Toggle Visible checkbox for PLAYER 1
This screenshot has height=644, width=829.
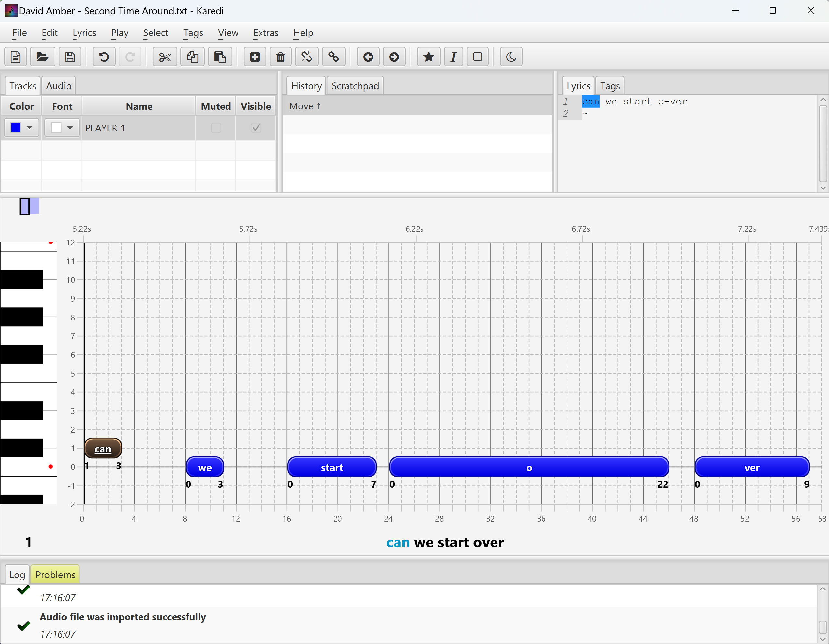pos(256,128)
